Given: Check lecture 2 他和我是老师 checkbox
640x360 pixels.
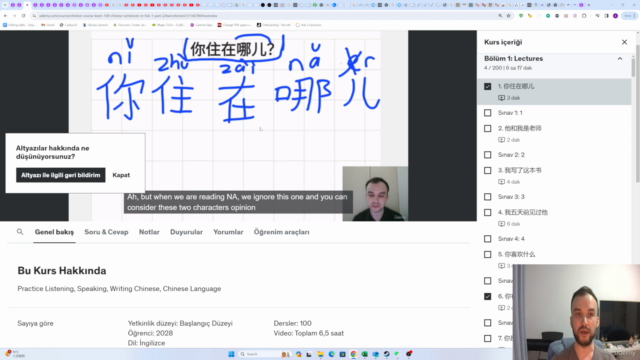Looking at the screenshot, I should (x=487, y=129).
